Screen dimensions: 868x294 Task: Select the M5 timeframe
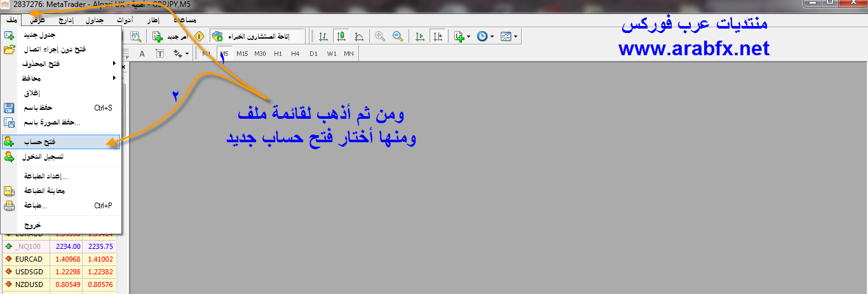(x=224, y=54)
